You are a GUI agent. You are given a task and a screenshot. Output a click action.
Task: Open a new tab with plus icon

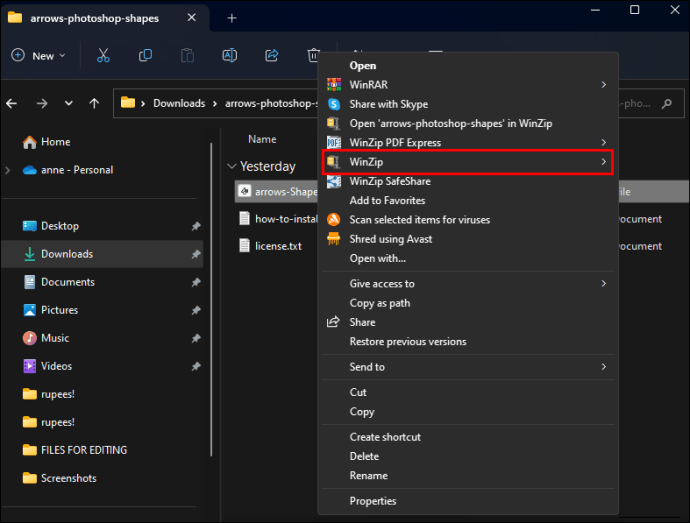[232, 18]
